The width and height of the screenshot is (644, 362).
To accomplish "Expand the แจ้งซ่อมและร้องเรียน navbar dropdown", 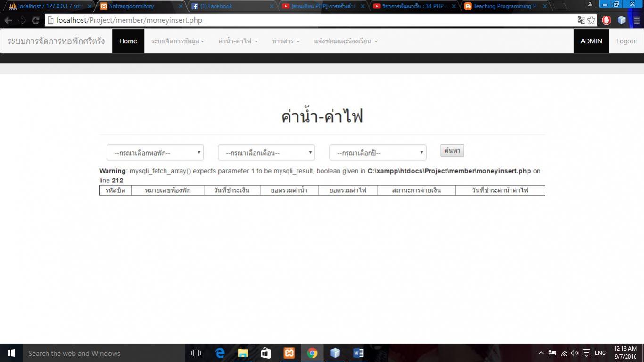I will 346,41.
